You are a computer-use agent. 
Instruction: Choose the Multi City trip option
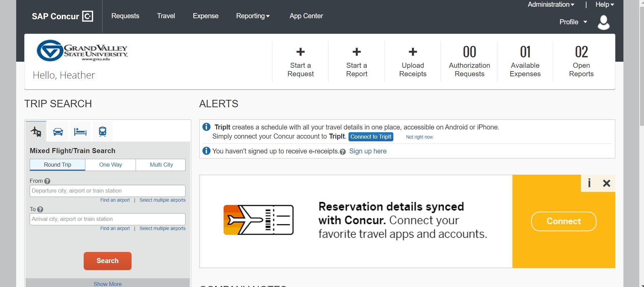click(161, 165)
